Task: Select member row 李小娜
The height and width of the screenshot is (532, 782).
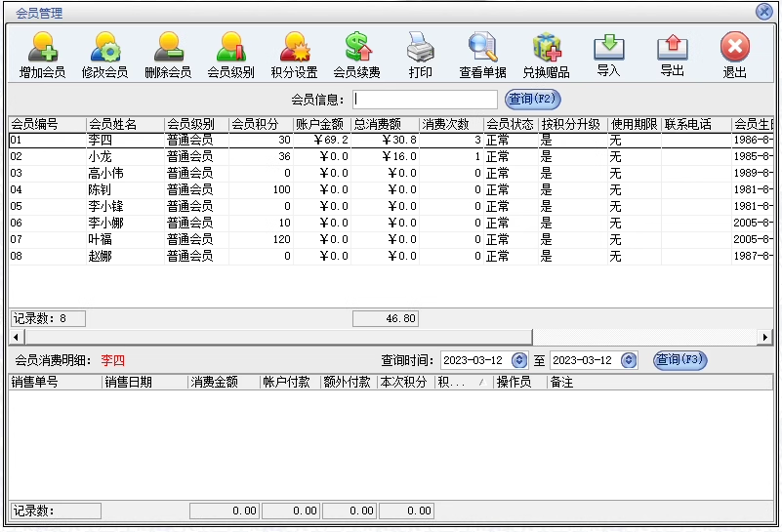Action: click(x=391, y=223)
